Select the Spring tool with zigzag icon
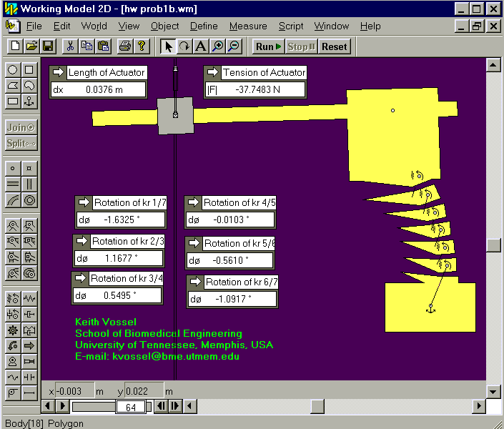Screen dimensions: 504x429 (29, 299)
